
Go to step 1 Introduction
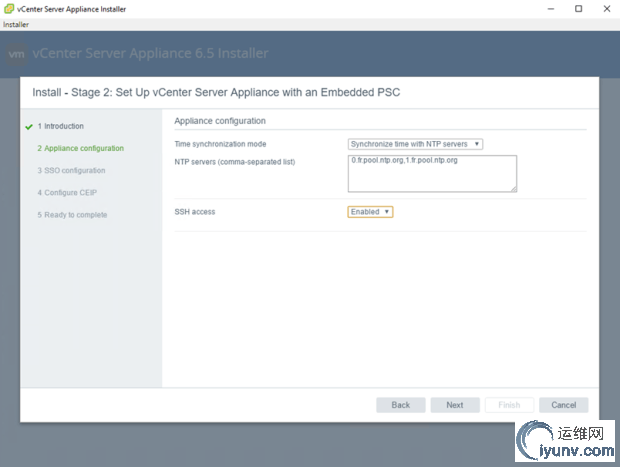[x=60, y=126]
